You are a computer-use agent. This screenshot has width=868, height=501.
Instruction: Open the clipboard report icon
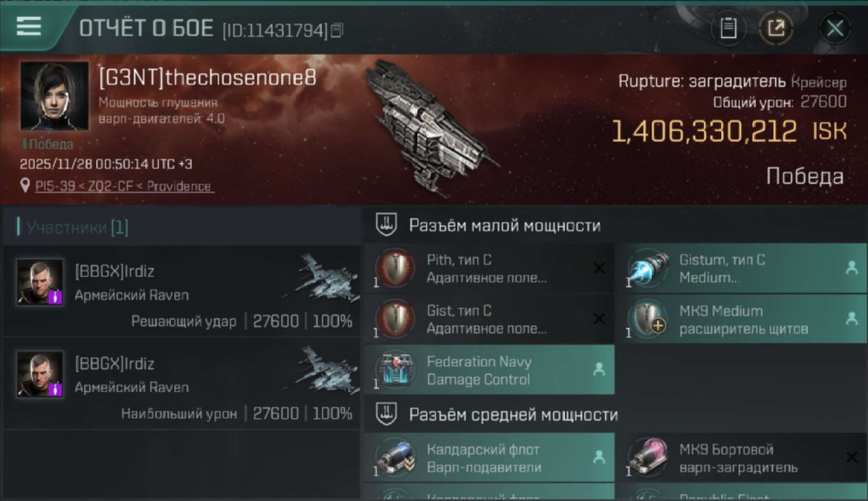pyautogui.click(x=728, y=29)
